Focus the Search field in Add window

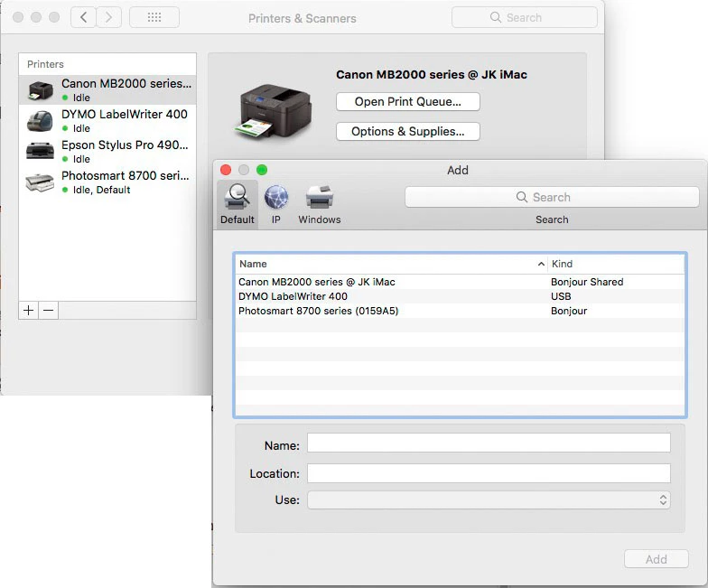tap(552, 197)
